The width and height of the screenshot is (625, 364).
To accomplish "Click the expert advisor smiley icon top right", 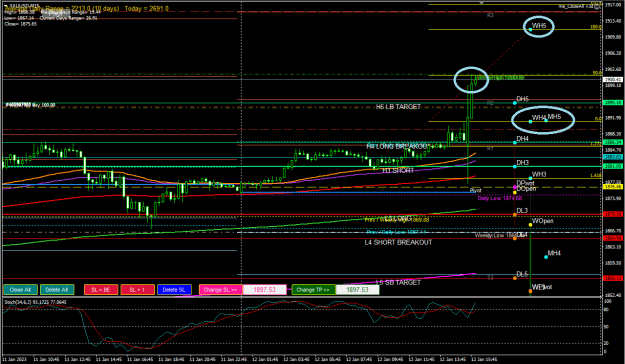I will pos(597,6).
